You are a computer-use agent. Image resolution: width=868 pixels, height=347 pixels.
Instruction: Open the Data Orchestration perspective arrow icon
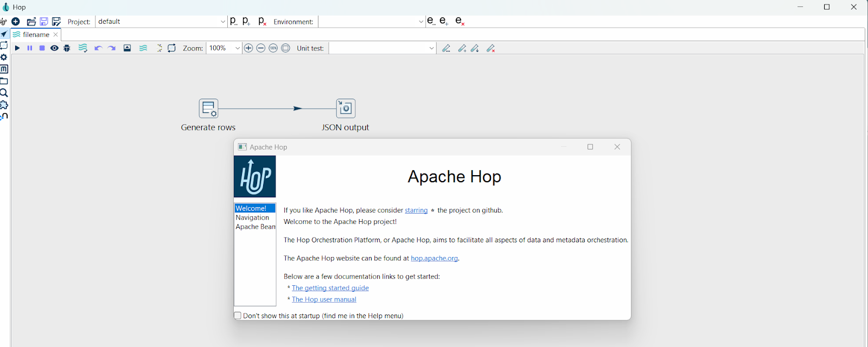point(4,34)
